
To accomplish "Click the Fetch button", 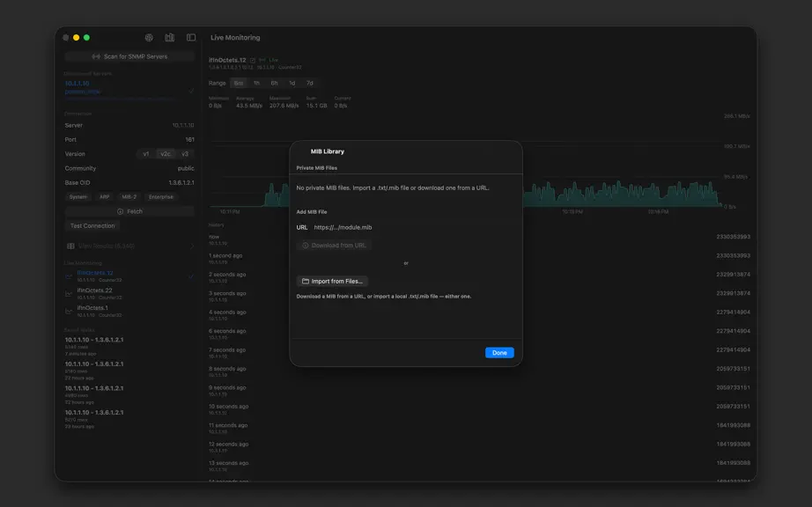I will tap(129, 211).
